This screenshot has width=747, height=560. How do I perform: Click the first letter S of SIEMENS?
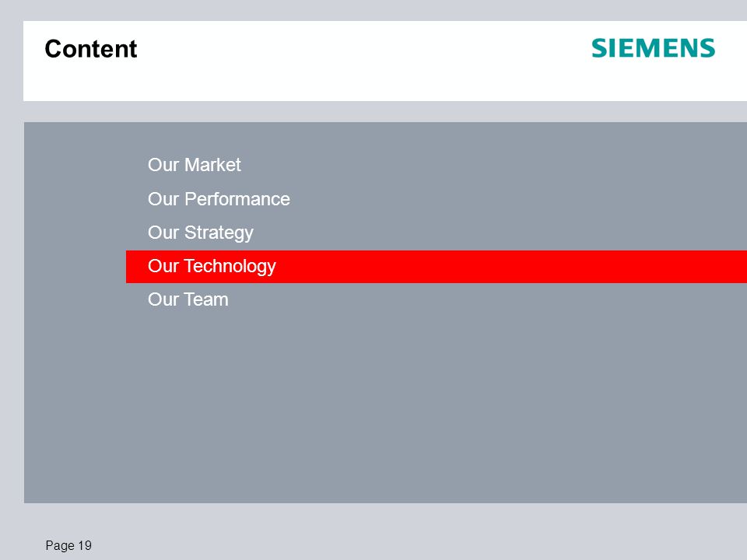tap(599, 48)
